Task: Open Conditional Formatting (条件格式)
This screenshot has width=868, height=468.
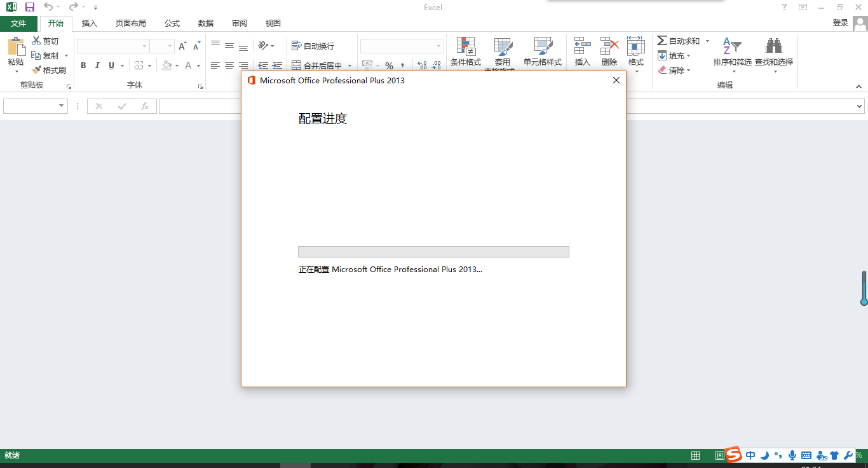Action: point(466,52)
